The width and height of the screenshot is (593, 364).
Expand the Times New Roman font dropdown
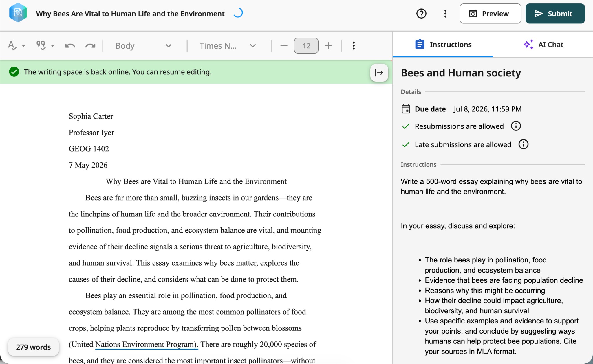click(228, 46)
